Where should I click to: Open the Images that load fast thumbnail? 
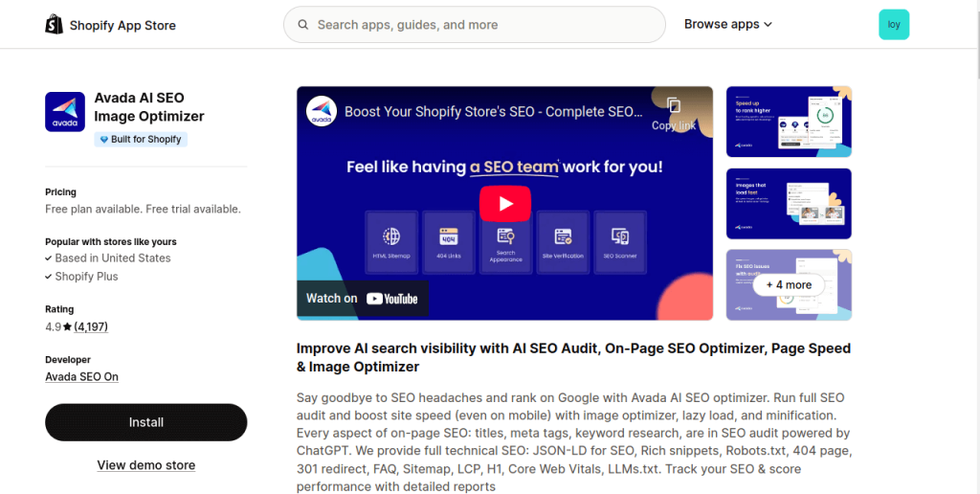pos(789,204)
